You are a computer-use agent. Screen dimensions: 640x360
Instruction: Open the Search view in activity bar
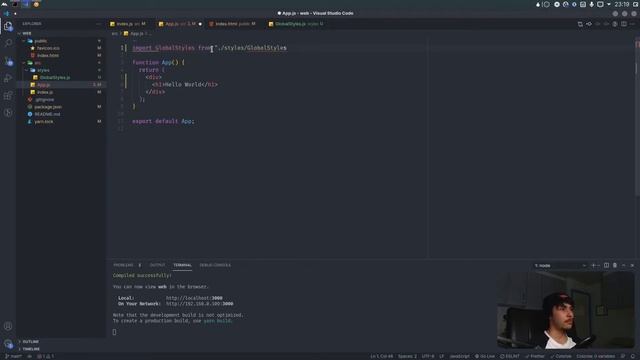point(8,43)
